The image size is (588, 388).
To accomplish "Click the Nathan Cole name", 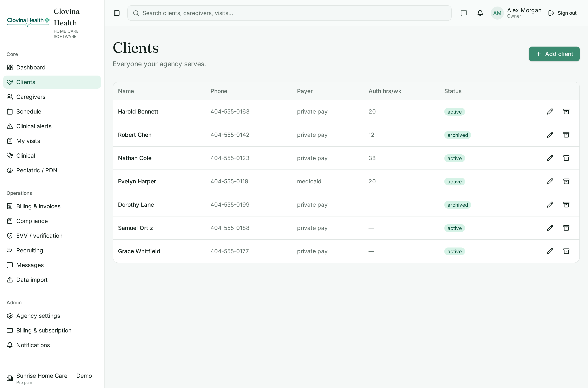I will (135, 158).
